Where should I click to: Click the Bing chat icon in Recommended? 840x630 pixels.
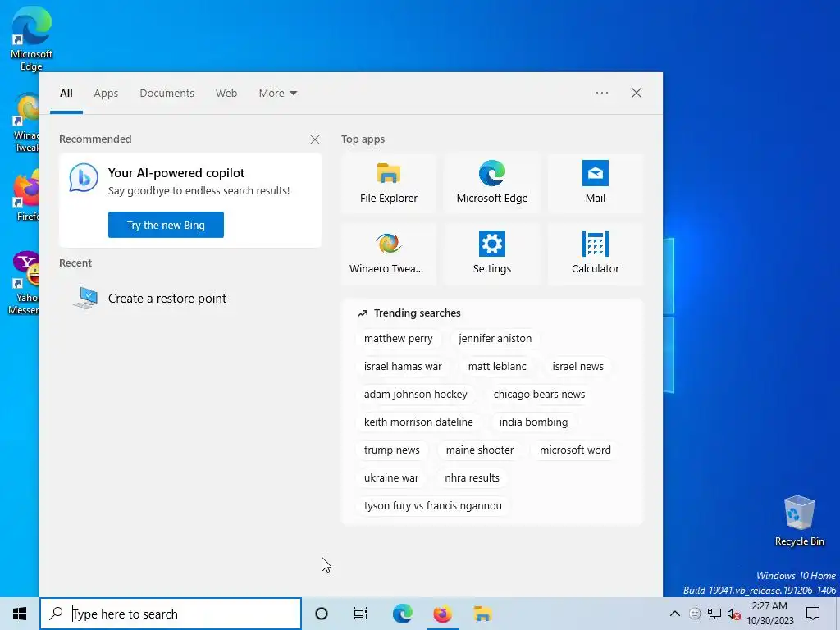[84, 178]
